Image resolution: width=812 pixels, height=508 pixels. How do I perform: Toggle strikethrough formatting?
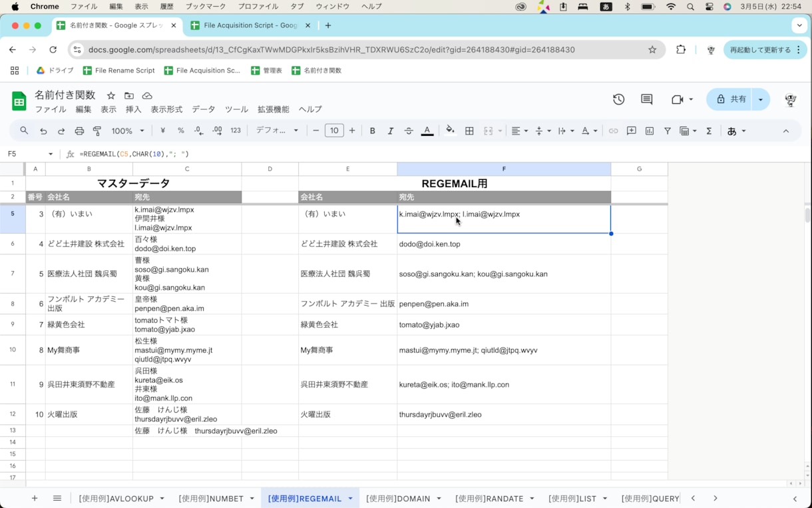tap(409, 131)
